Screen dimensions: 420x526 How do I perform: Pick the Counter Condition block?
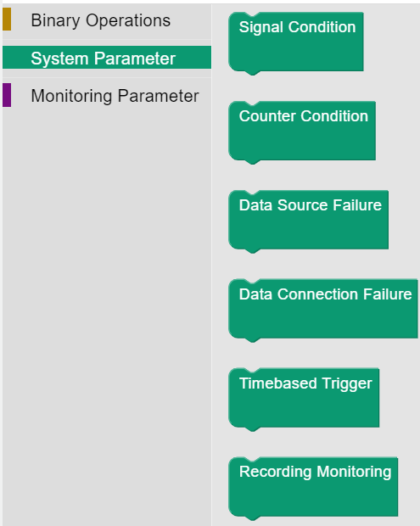pyautogui.click(x=302, y=131)
